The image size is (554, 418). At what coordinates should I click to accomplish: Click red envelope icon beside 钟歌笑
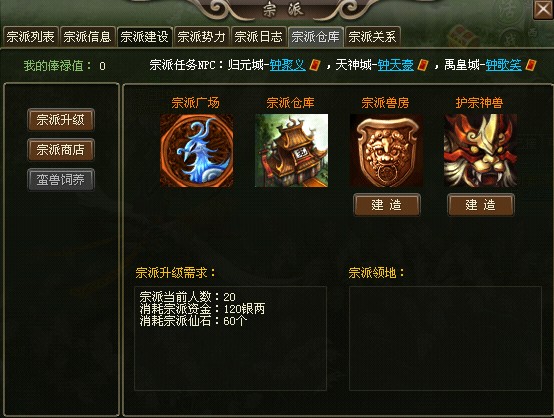(x=531, y=65)
